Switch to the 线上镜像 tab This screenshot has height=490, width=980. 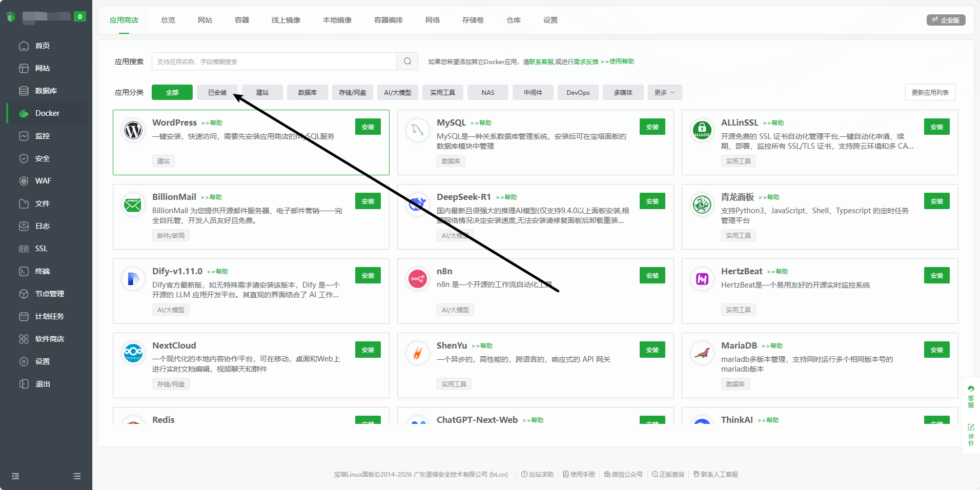point(286,20)
